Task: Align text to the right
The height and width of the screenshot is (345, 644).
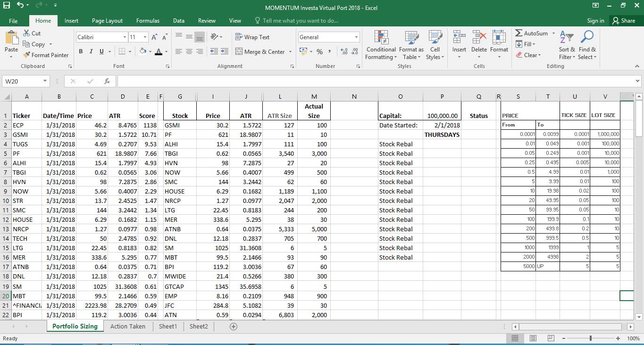Action: (x=200, y=51)
